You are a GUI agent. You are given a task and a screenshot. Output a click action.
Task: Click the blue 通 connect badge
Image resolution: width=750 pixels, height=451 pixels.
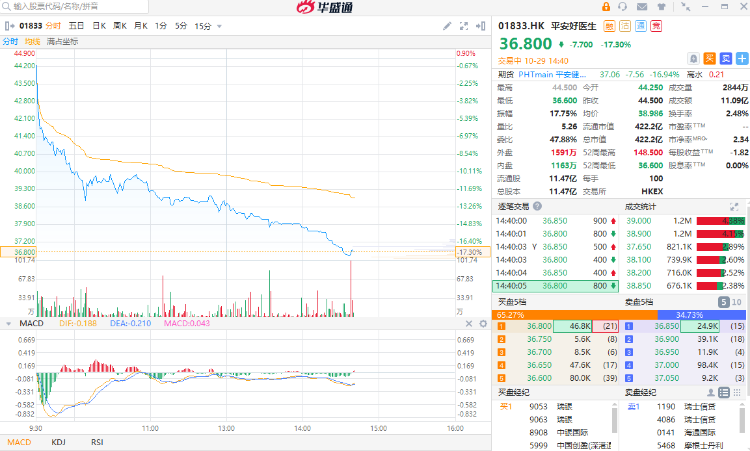pyautogui.click(x=640, y=26)
